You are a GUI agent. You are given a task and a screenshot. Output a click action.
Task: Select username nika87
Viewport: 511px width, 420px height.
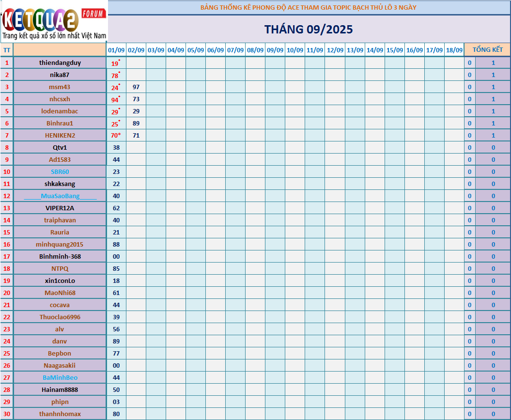coord(60,75)
